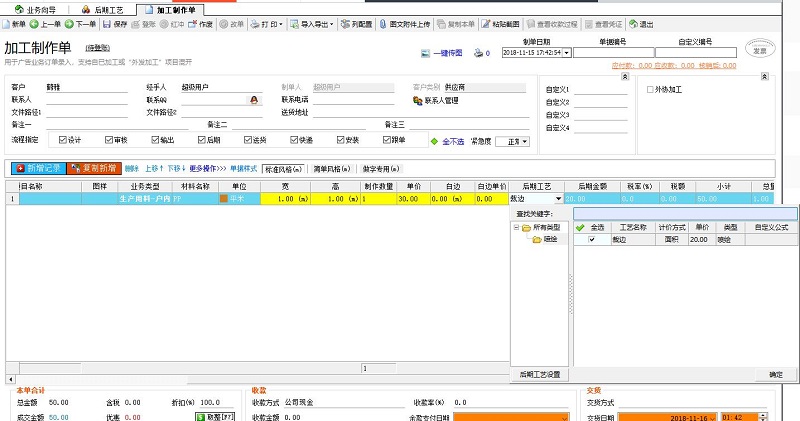Open the 打印 dropdown arrow
Screen dimensions: 800x421
pyautogui.click(x=281, y=24)
